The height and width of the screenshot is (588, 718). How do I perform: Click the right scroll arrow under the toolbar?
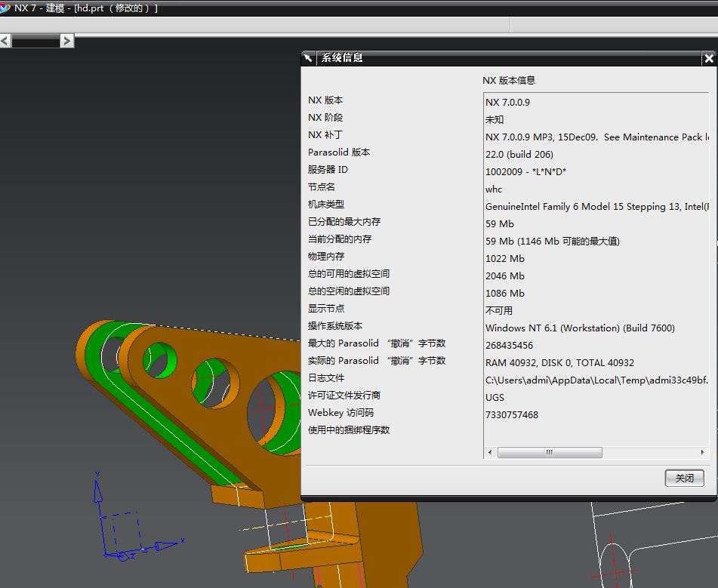pyautogui.click(x=67, y=42)
